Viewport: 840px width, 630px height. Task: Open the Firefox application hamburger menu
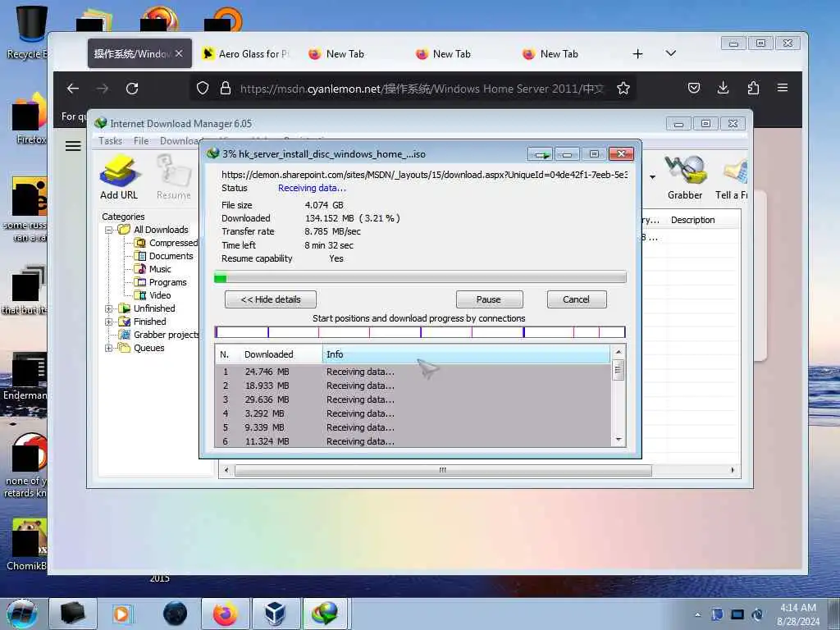click(x=783, y=88)
